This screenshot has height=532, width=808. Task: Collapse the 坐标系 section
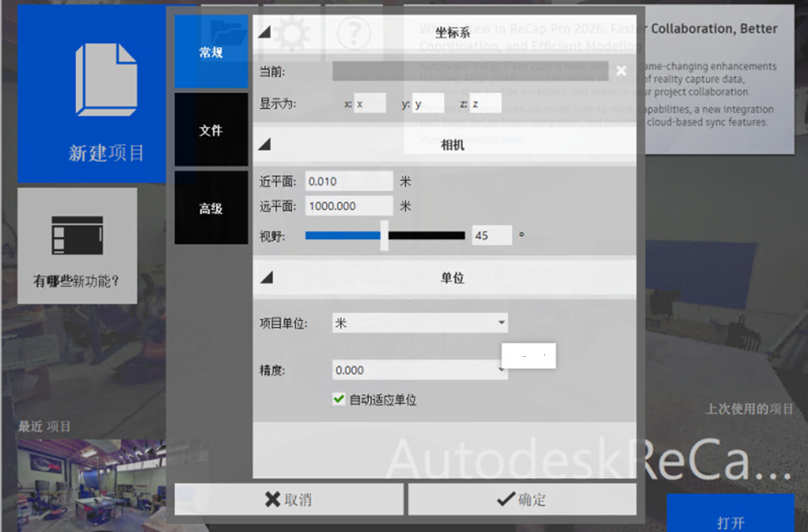(x=264, y=33)
